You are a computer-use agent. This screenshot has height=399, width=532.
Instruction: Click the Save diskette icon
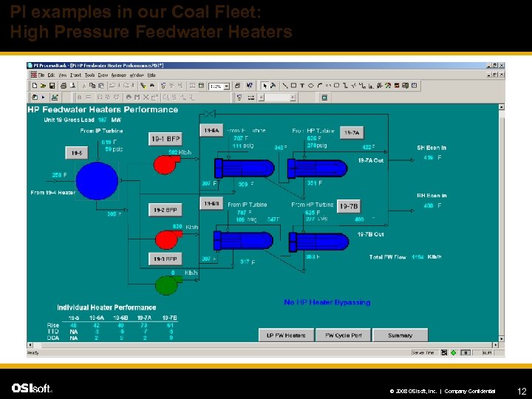pos(52,86)
